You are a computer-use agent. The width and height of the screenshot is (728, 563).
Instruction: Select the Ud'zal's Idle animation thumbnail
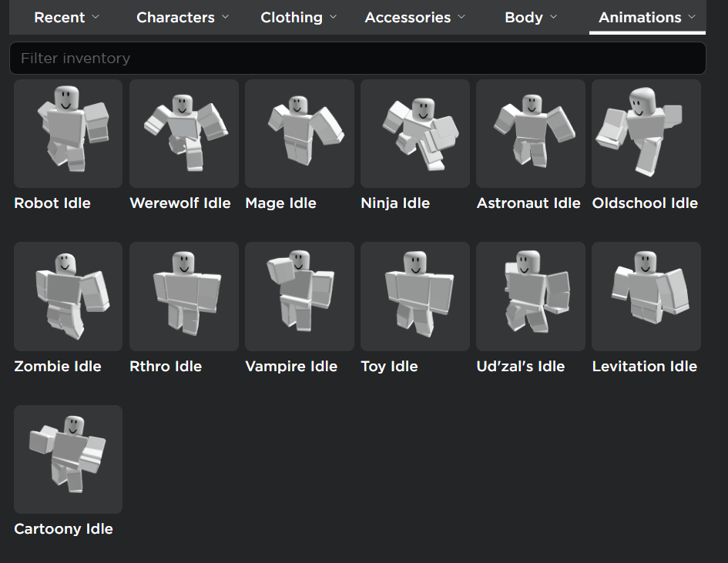tap(531, 297)
